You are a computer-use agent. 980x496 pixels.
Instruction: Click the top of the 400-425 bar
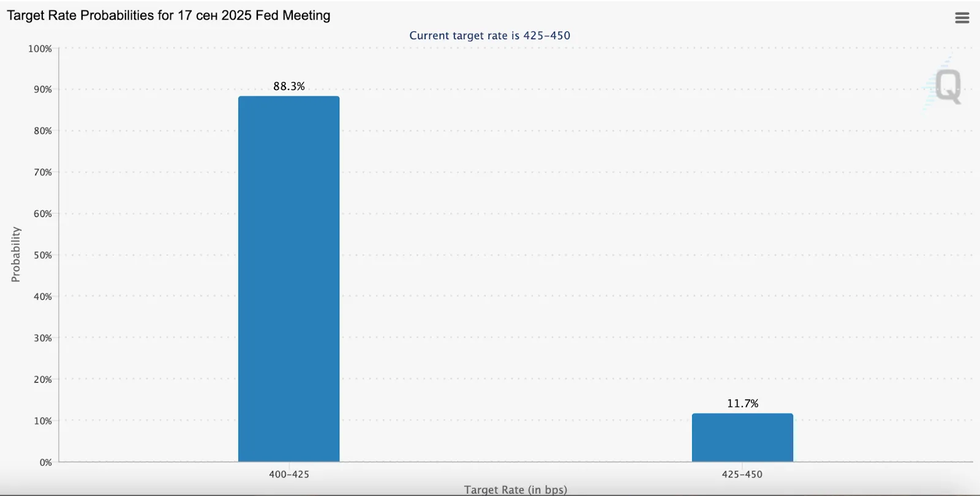(x=288, y=98)
